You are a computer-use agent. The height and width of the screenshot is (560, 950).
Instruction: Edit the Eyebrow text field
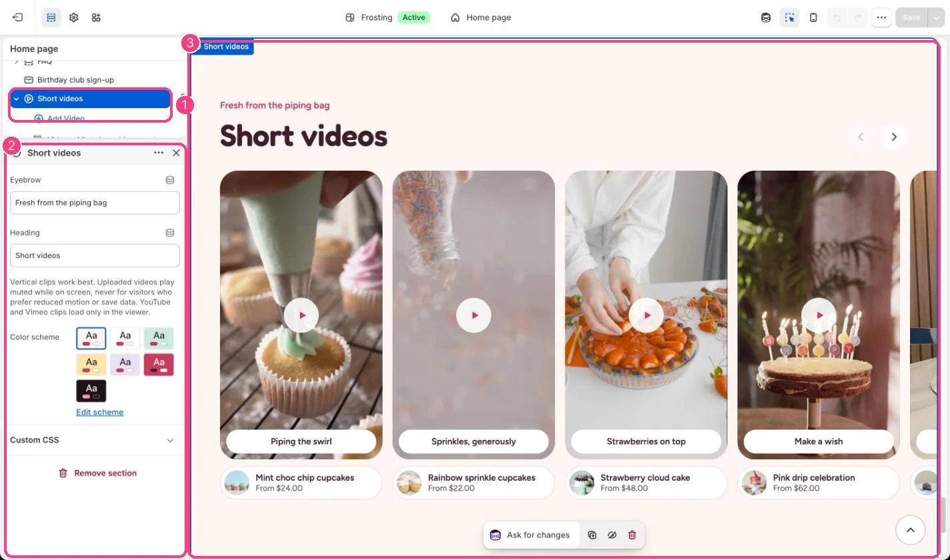95,203
